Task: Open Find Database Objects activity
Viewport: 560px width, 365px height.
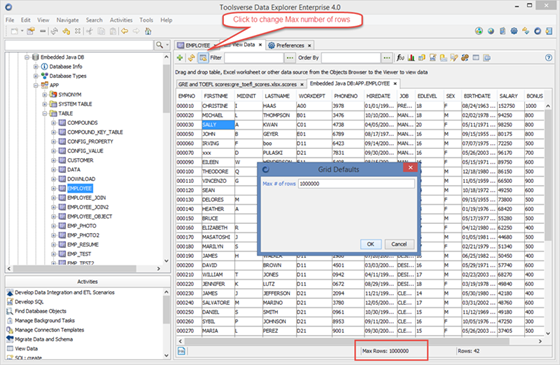Action: tap(40, 311)
